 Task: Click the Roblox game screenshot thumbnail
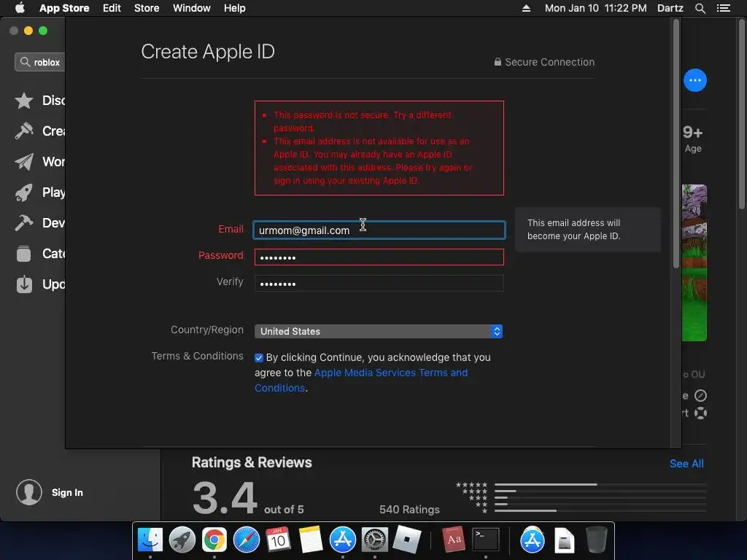[x=694, y=262]
